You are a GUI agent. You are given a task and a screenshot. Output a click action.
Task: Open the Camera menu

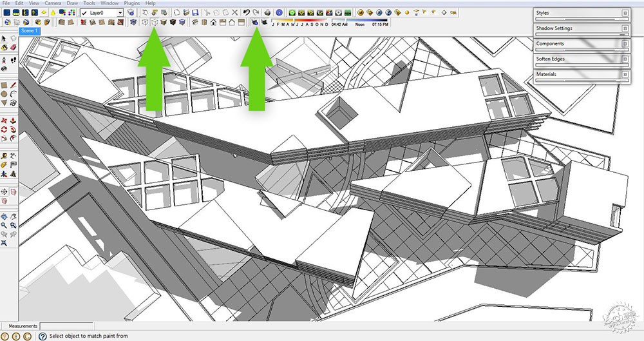(x=53, y=3)
